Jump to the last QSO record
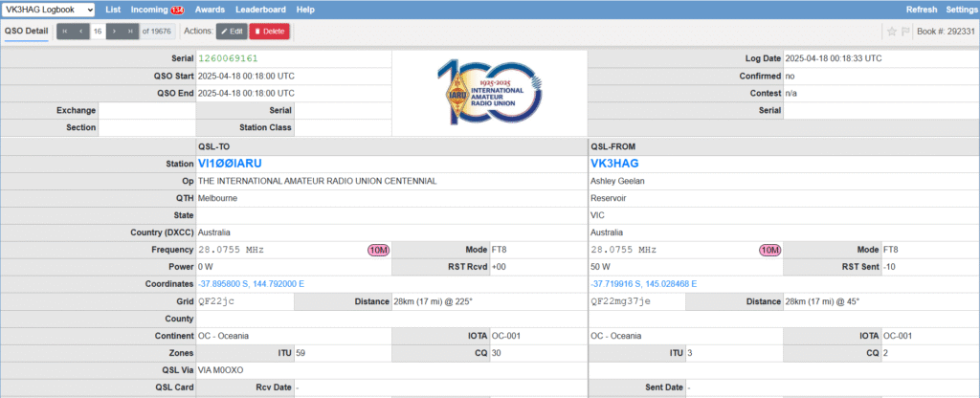 (131, 32)
